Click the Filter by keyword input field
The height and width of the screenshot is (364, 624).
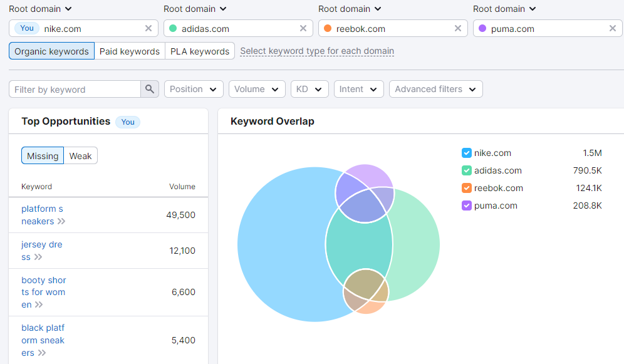(75, 89)
